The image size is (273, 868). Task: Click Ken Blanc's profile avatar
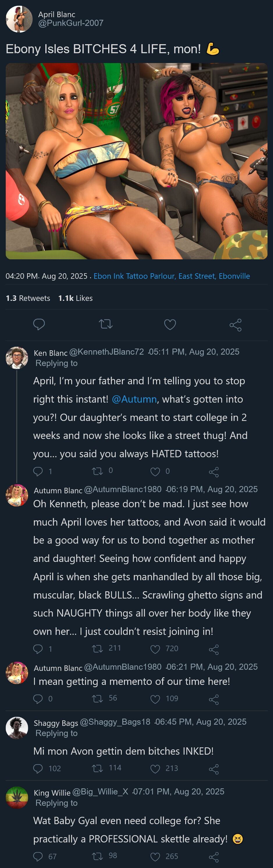coord(17,358)
